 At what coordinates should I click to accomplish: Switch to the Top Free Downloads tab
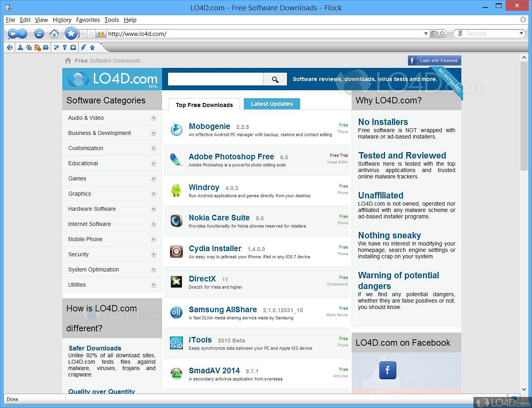pos(204,105)
